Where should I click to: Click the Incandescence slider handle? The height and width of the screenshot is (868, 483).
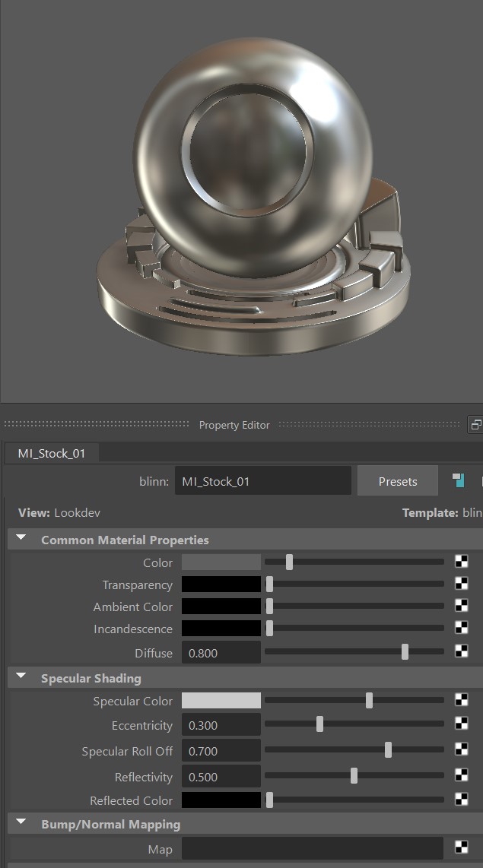269,629
